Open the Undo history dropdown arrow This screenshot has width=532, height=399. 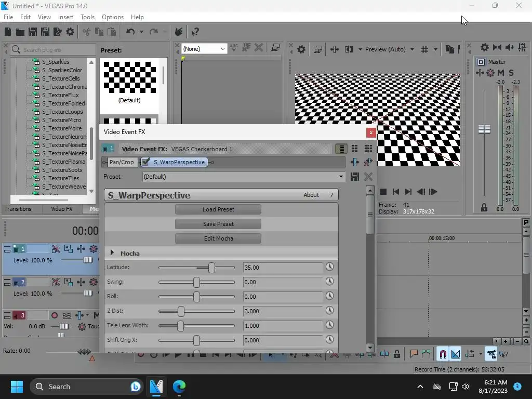click(x=141, y=32)
